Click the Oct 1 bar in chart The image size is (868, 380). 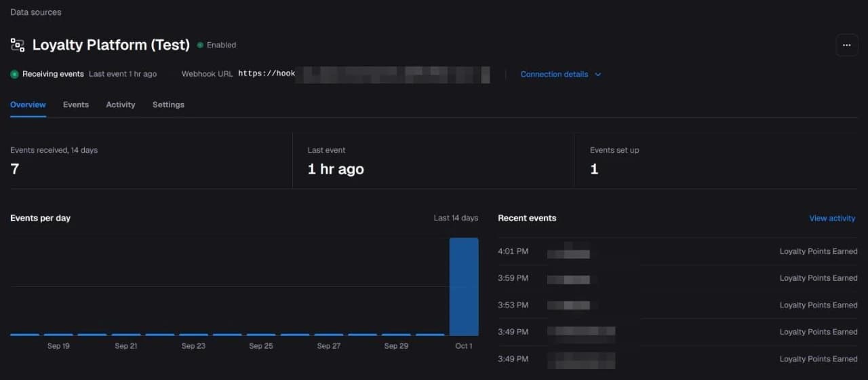click(x=464, y=286)
